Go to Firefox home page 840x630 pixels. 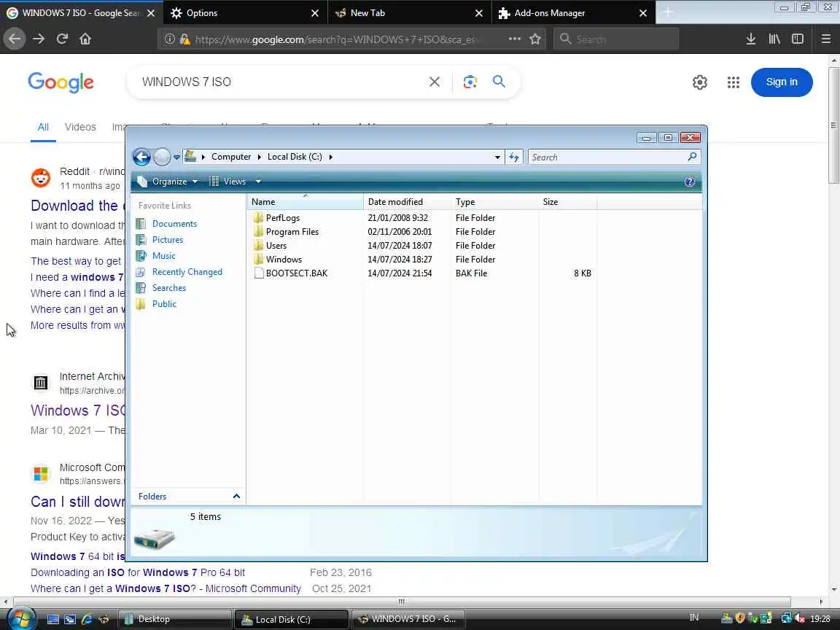(85, 39)
